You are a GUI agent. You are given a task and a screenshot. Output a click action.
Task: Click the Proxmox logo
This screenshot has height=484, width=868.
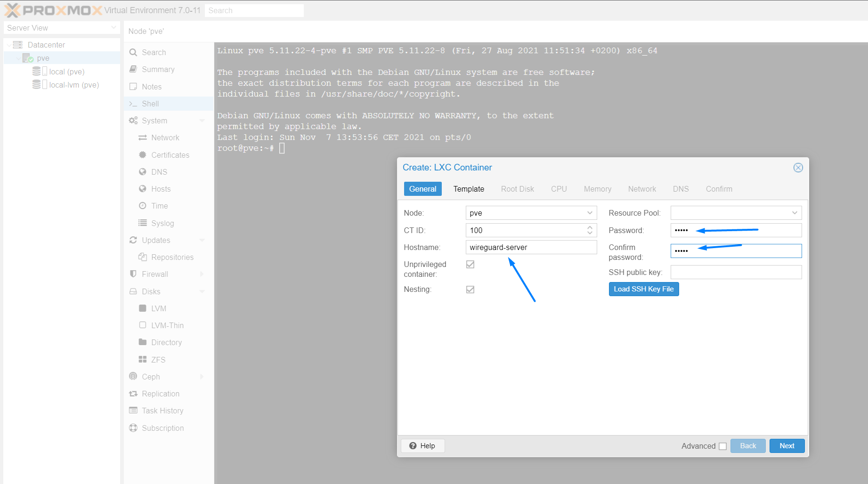click(53, 10)
